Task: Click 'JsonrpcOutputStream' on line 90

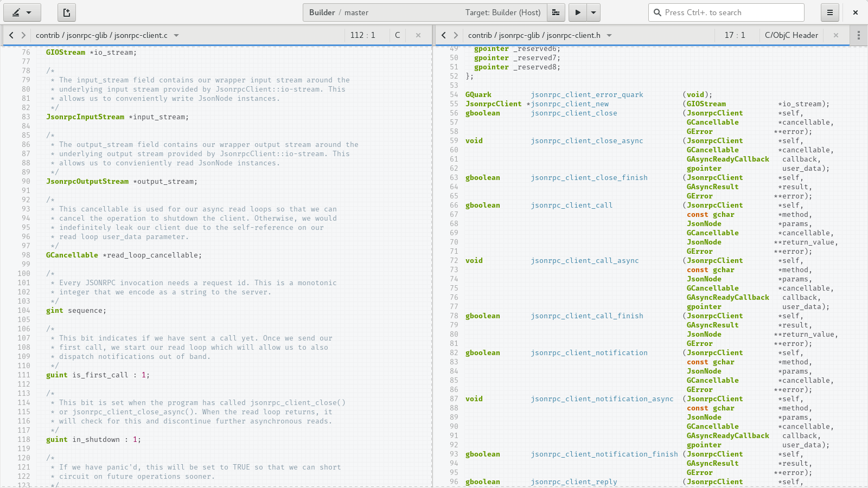Action: pos(87,181)
